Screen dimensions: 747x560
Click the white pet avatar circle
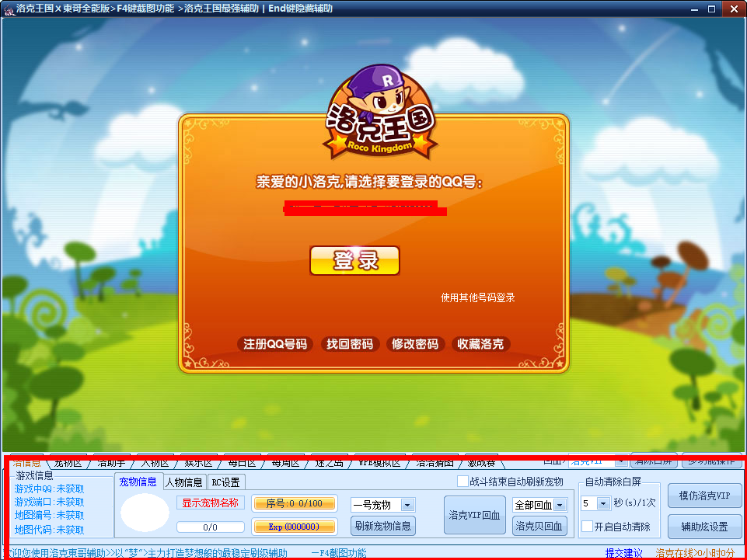[x=145, y=513]
